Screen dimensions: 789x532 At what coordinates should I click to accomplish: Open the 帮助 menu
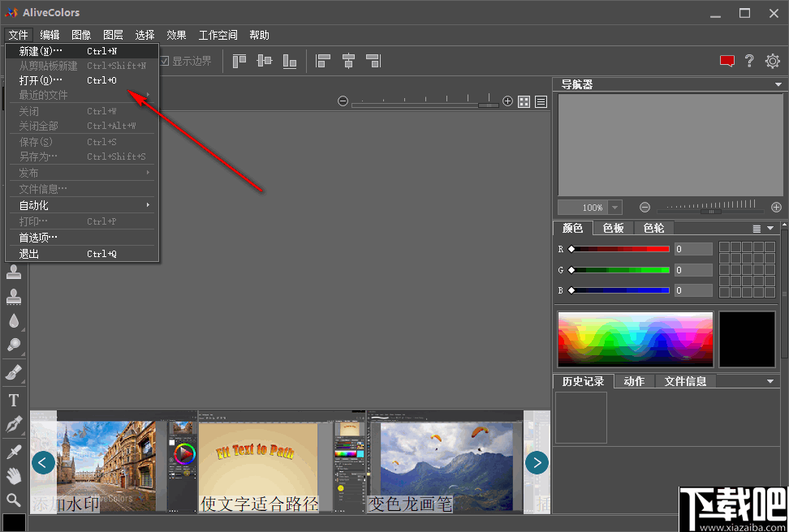pyautogui.click(x=259, y=35)
